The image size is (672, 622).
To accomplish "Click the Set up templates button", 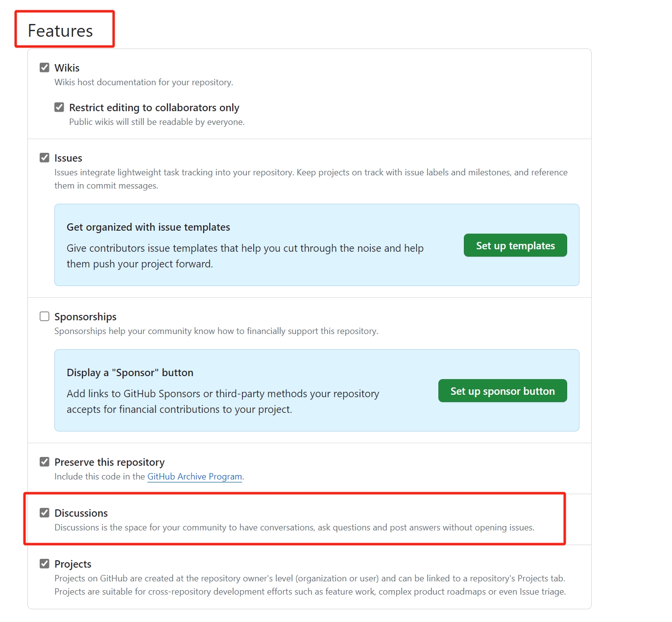I will point(515,245).
